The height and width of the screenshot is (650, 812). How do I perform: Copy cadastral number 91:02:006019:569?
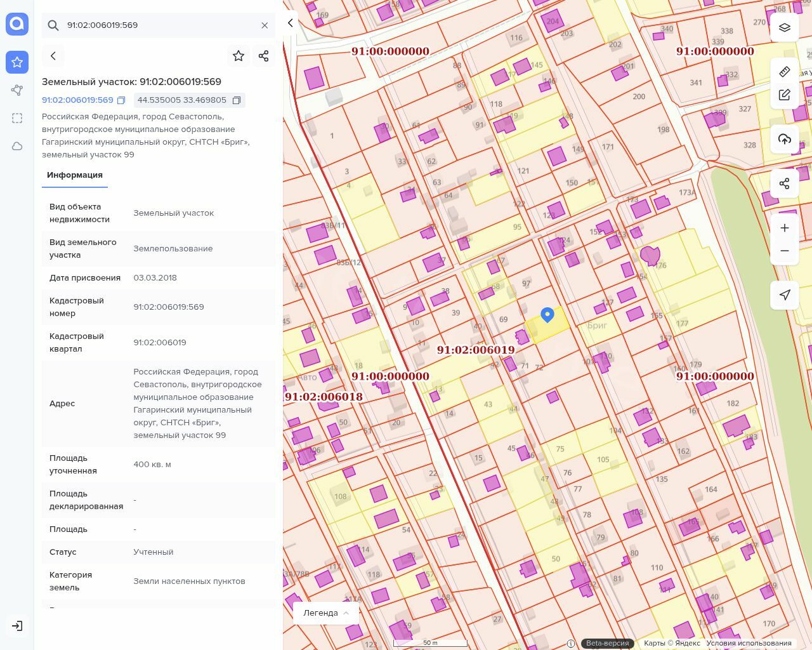pyautogui.click(x=121, y=100)
